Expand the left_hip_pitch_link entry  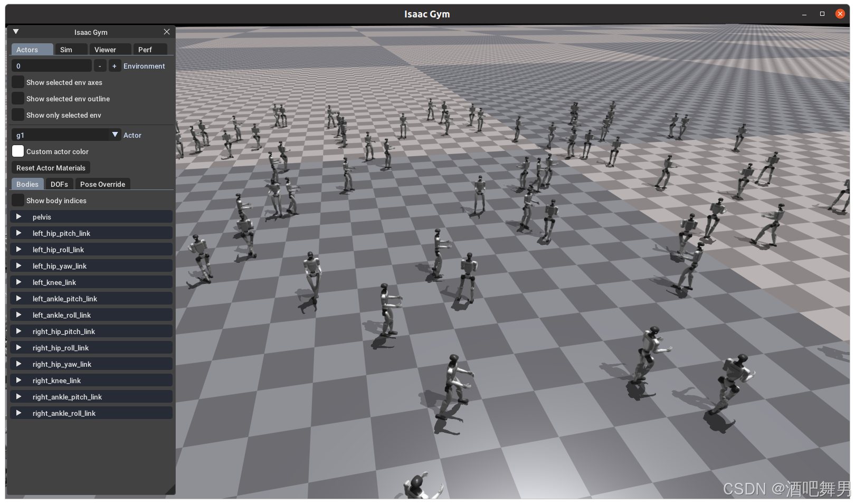pos(91,233)
